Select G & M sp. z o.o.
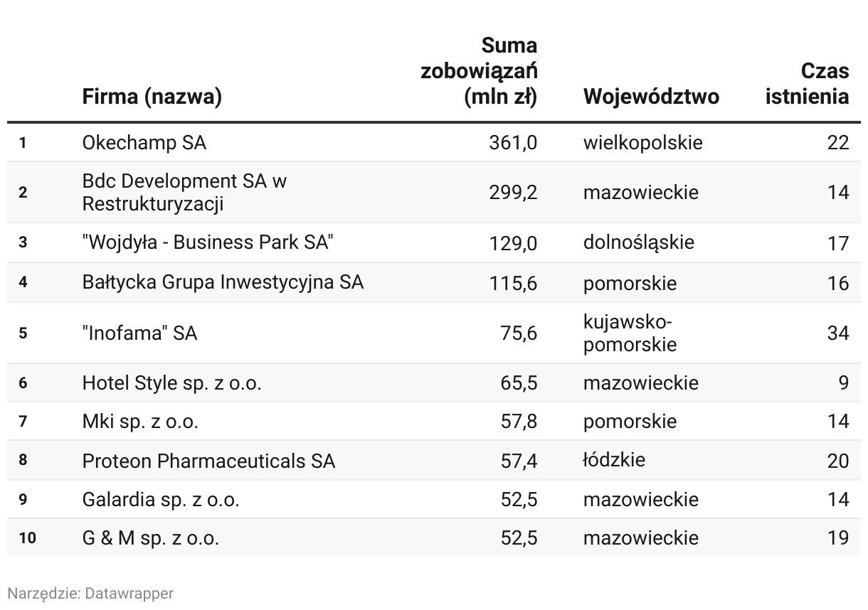This screenshot has height=610, width=868. click(x=151, y=538)
